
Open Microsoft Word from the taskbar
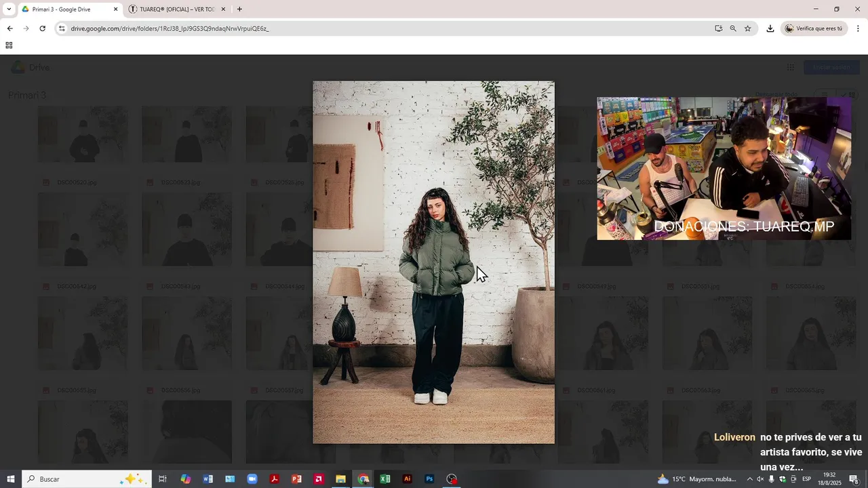click(208, 479)
